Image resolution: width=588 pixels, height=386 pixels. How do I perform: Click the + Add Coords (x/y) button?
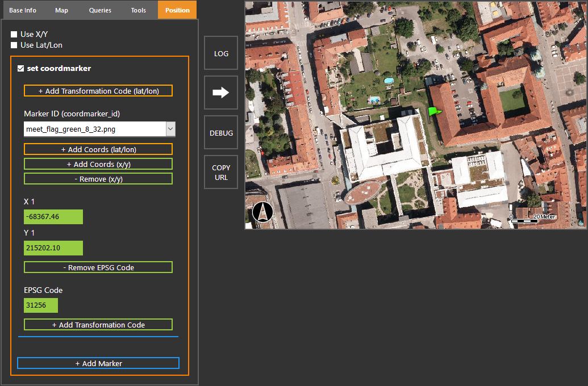pos(98,163)
